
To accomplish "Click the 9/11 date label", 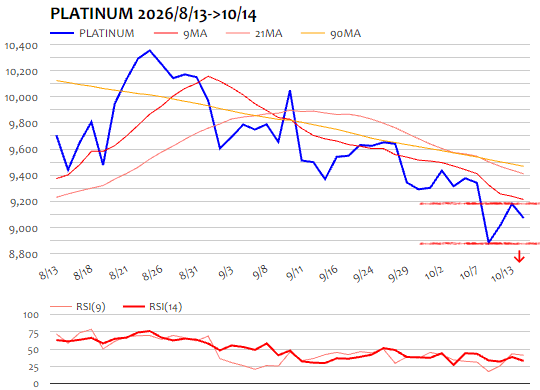I will click(295, 273).
